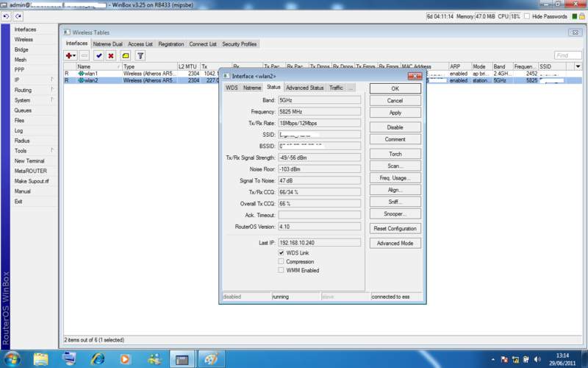This screenshot has width=588, height=368.
Task: Check the WMM Enabled checkbox
Action: (281, 270)
